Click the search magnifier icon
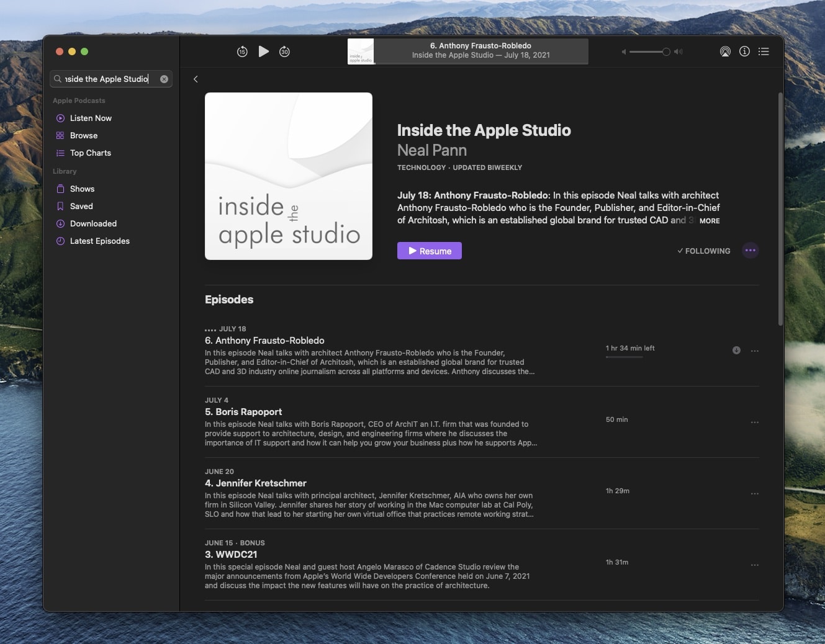The width and height of the screenshot is (825, 644). pos(58,79)
